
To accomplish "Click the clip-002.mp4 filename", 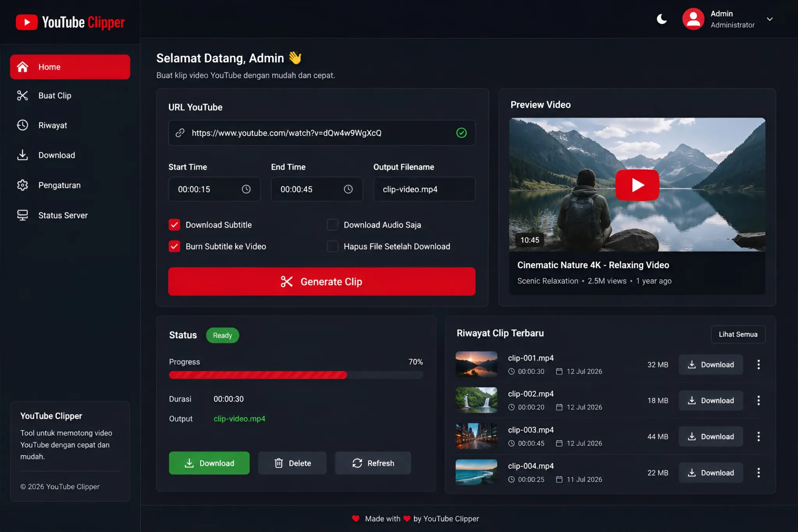I will 531,394.
